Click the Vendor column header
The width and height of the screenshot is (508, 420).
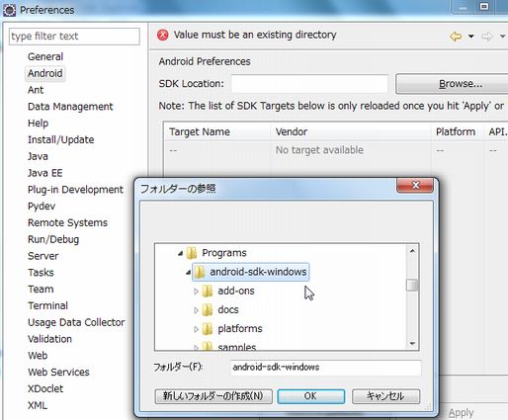(350, 131)
